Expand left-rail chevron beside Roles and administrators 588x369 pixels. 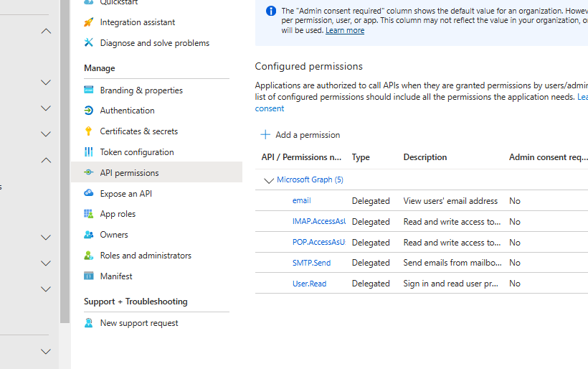(x=46, y=263)
